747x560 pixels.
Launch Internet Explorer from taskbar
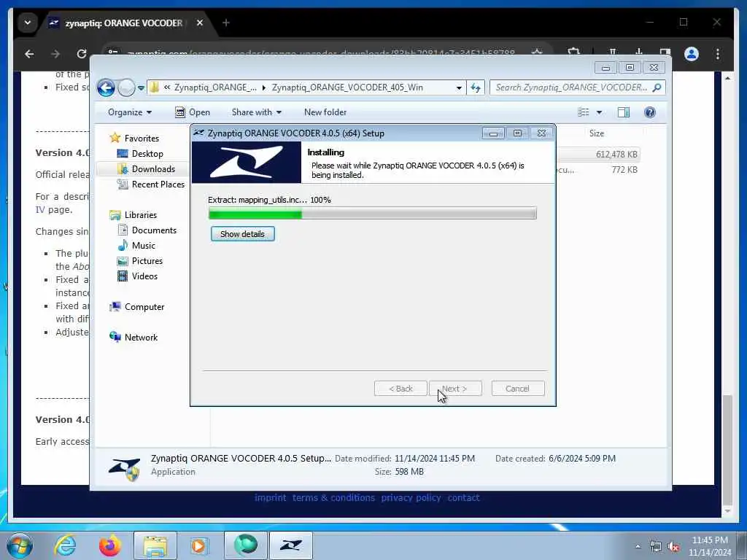click(x=65, y=545)
